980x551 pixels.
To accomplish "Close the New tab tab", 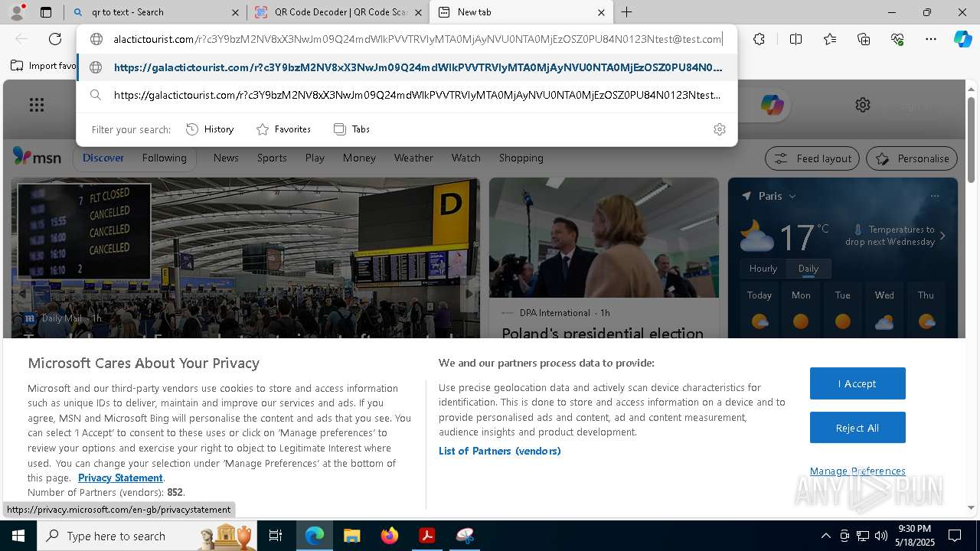I will [601, 12].
